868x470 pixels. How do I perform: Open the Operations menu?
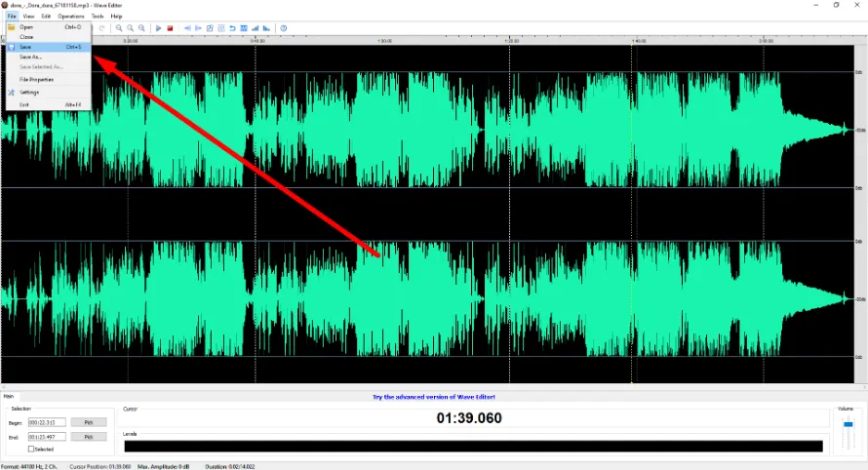pos(71,16)
